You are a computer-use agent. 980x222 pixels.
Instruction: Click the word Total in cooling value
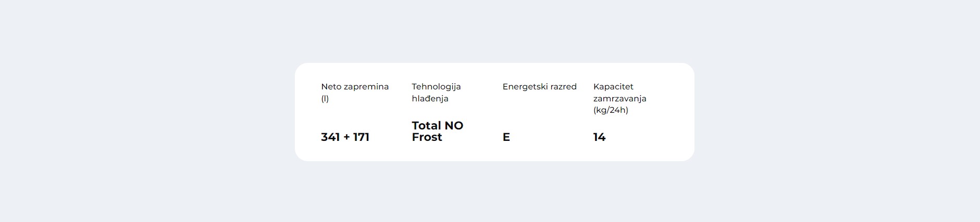click(426, 126)
